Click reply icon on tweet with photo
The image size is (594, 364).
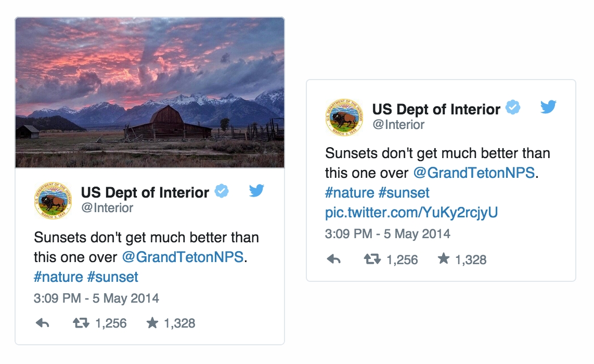[42, 323]
